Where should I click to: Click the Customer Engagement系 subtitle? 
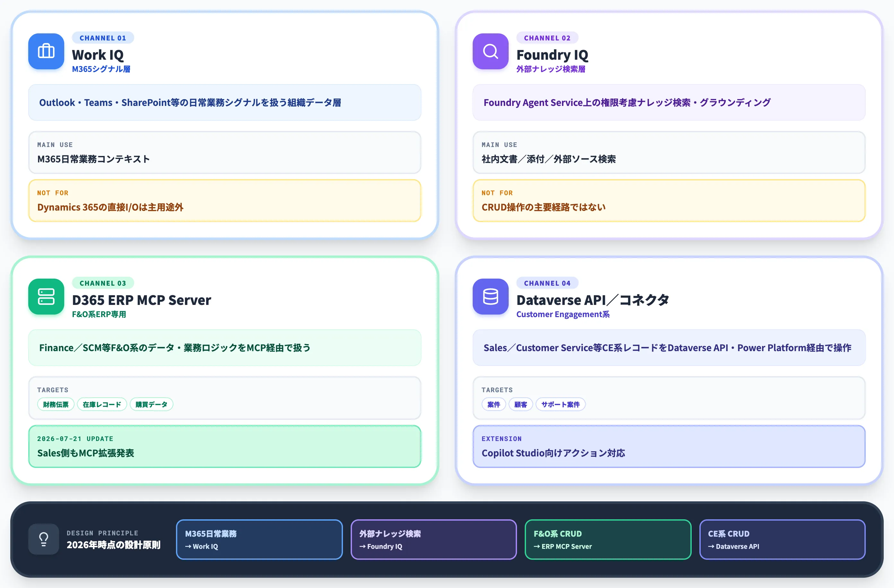pos(563,314)
